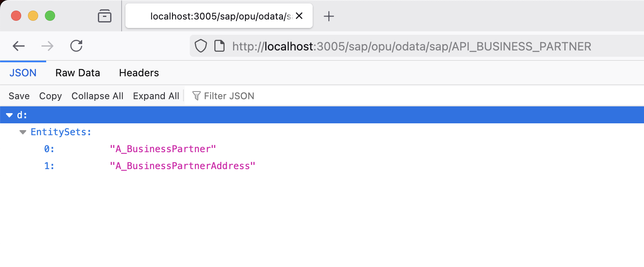The height and width of the screenshot is (267, 644).
Task: Click the page info document icon
Action: tap(219, 46)
